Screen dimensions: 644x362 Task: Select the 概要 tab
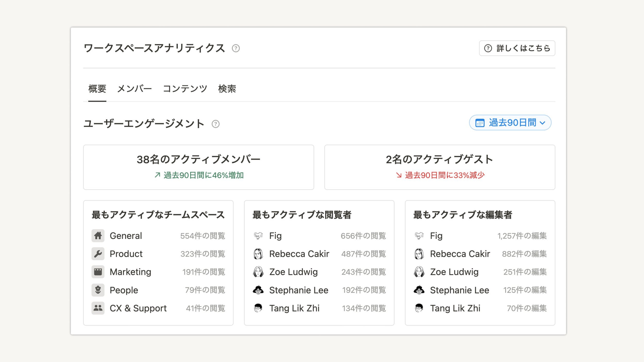[97, 89]
